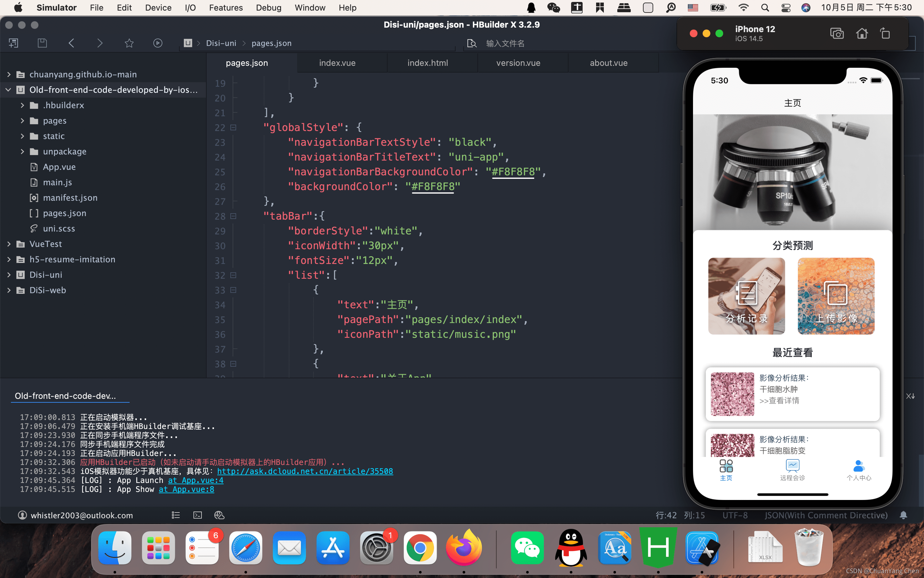Open the at App.vue:8 console link
This screenshot has width=924, height=578.
click(186, 489)
